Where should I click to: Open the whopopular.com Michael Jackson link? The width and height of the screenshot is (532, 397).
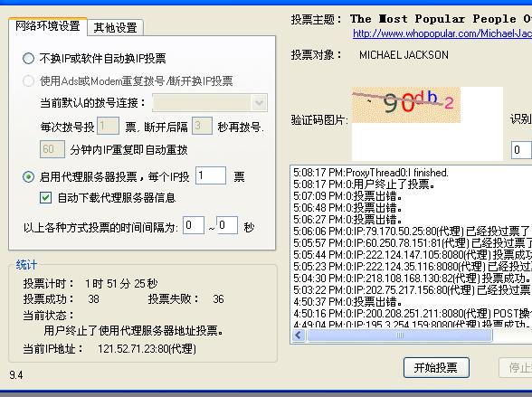point(442,33)
